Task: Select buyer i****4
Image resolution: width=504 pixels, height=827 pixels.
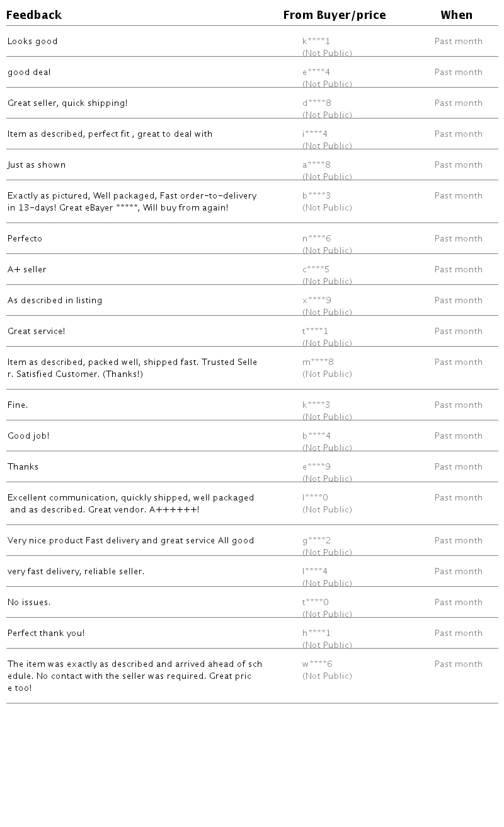Action: (x=315, y=134)
